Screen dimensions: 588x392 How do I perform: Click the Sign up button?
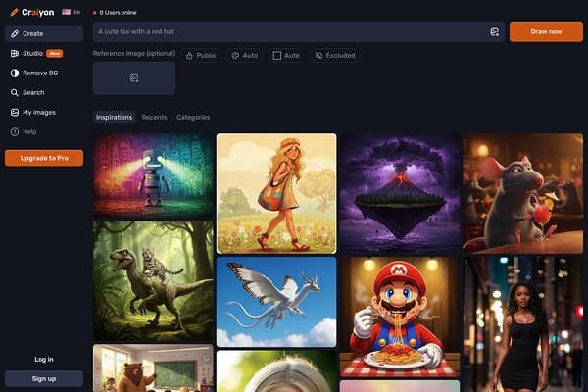coord(44,379)
